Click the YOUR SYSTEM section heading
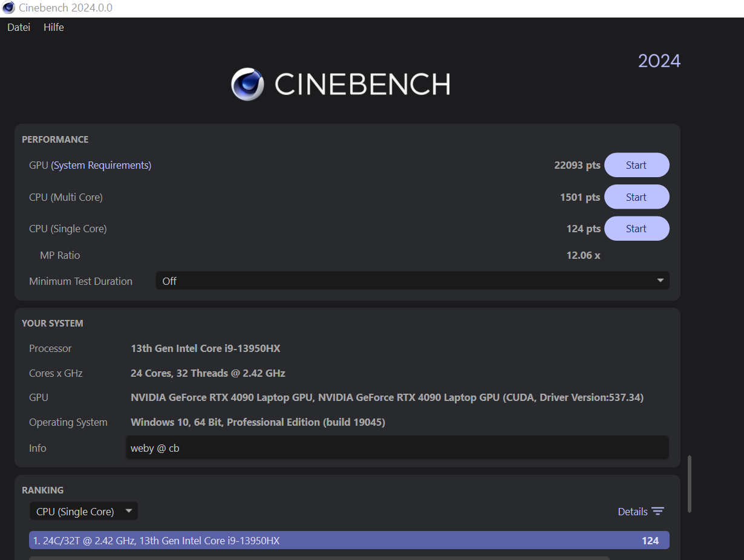 point(53,323)
